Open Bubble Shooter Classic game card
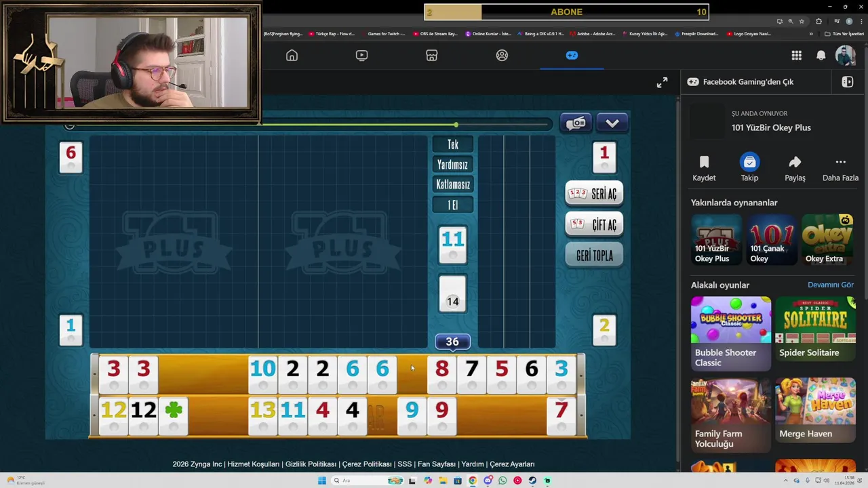This screenshot has width=868, height=488. pos(731,333)
